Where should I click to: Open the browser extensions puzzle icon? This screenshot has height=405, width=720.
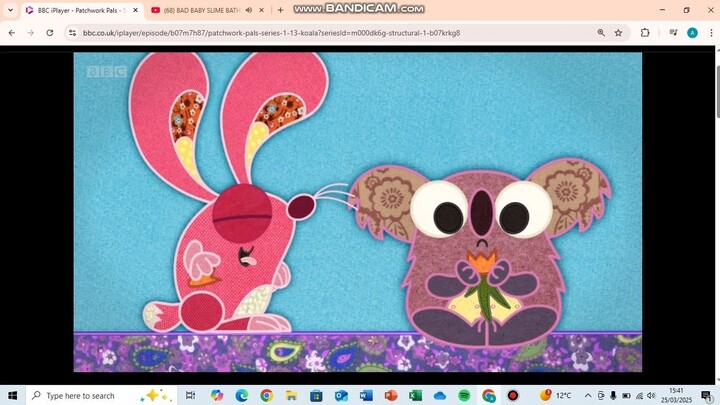click(645, 33)
